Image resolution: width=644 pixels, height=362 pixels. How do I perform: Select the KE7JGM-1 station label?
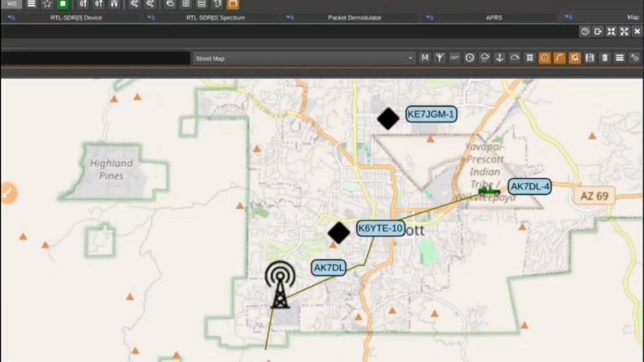coord(431,114)
